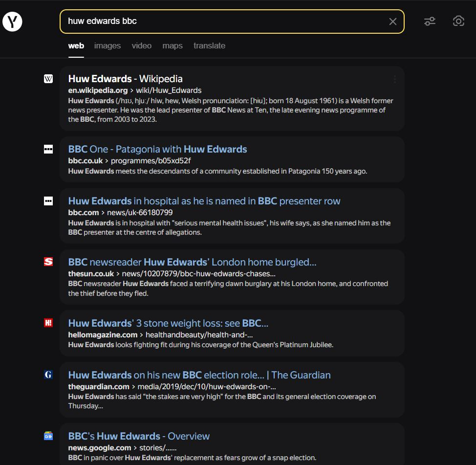Click the Google News favicon
476x465 pixels.
48,436
